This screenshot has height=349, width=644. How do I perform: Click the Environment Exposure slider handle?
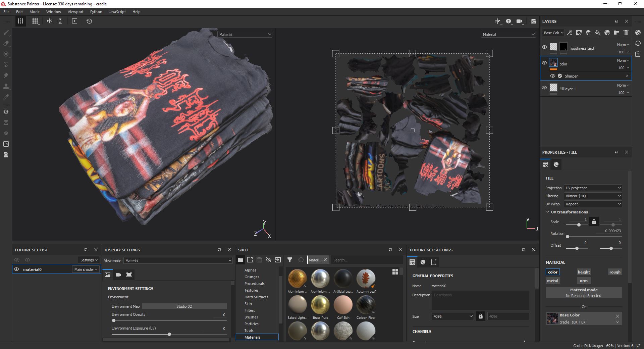(169, 334)
